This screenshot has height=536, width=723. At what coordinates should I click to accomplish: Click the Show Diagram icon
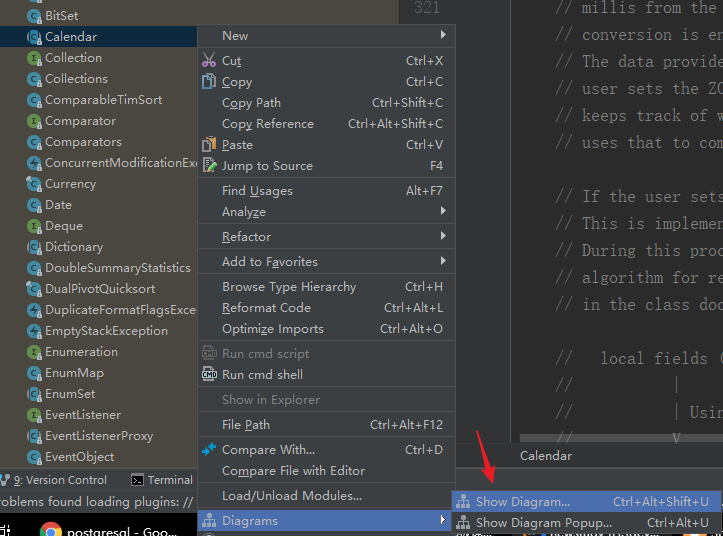[463, 502]
